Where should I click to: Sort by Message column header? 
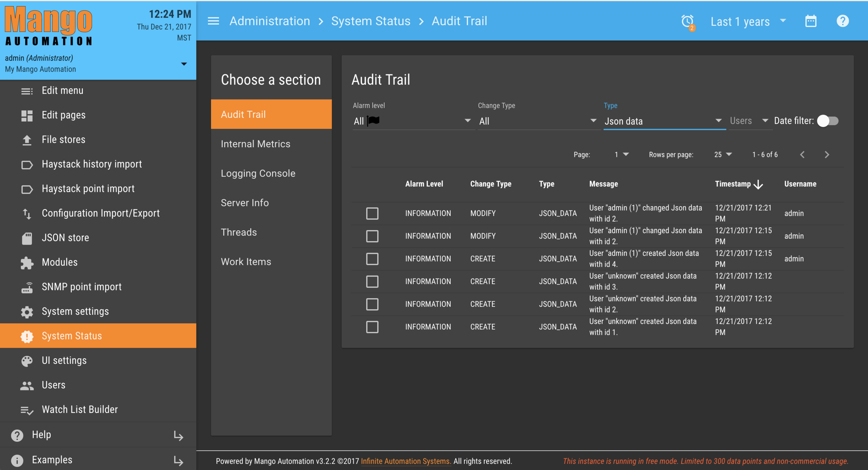point(603,184)
